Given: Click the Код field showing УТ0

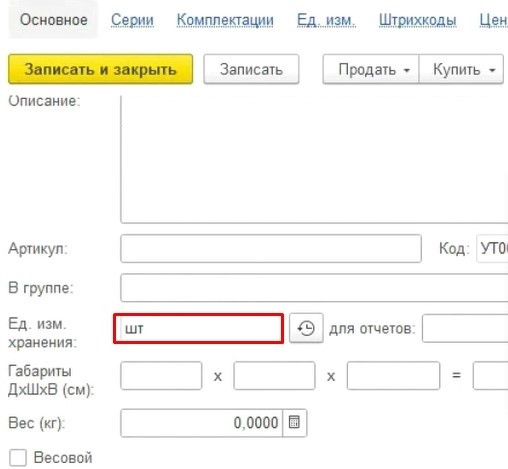Looking at the screenshot, I should tap(492, 248).
